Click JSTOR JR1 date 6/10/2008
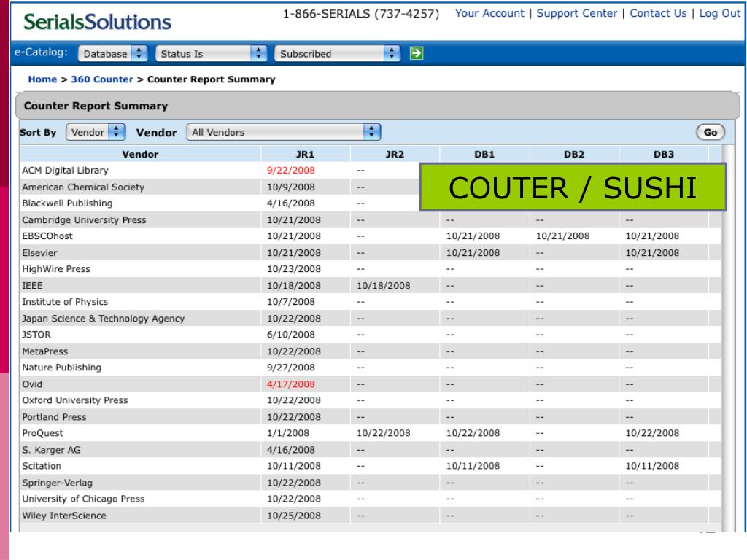Image resolution: width=747 pixels, height=560 pixels. click(290, 334)
